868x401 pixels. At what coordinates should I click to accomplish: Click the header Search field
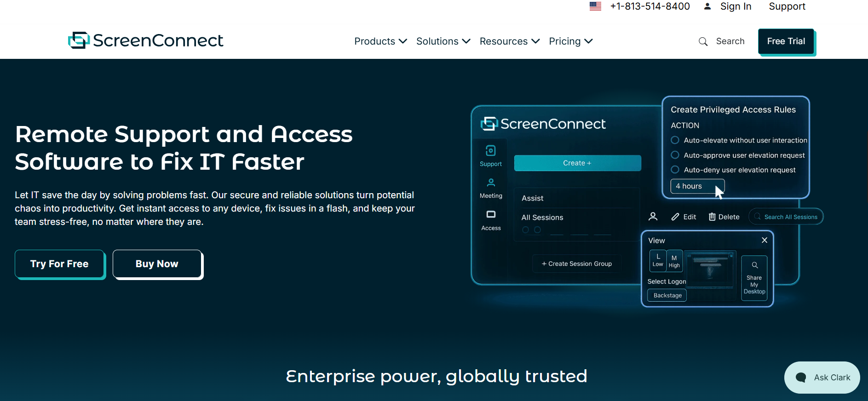(x=730, y=41)
